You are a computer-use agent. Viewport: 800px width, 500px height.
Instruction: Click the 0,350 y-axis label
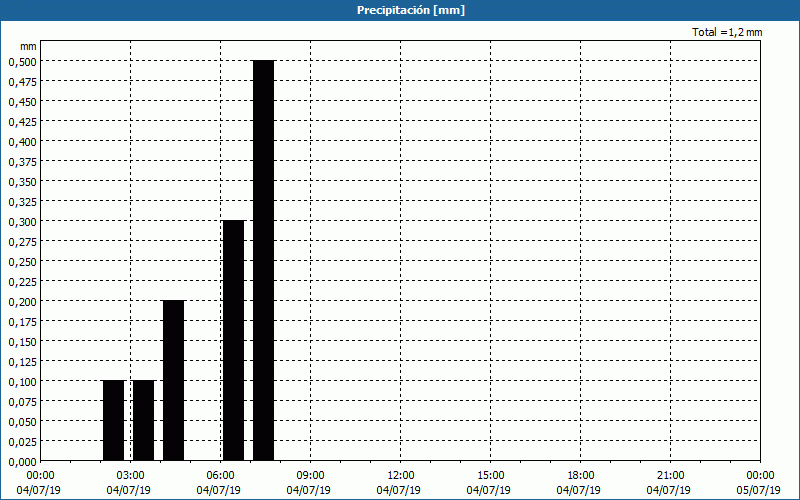coord(22,182)
